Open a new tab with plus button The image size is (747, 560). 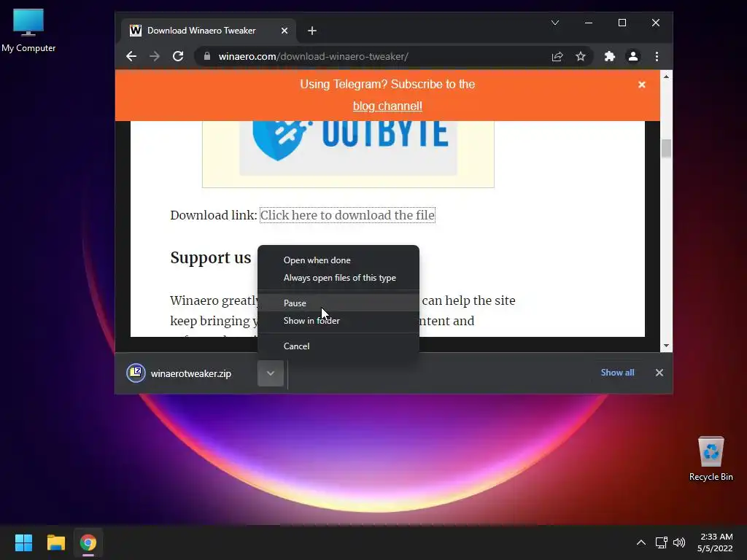[x=312, y=31]
